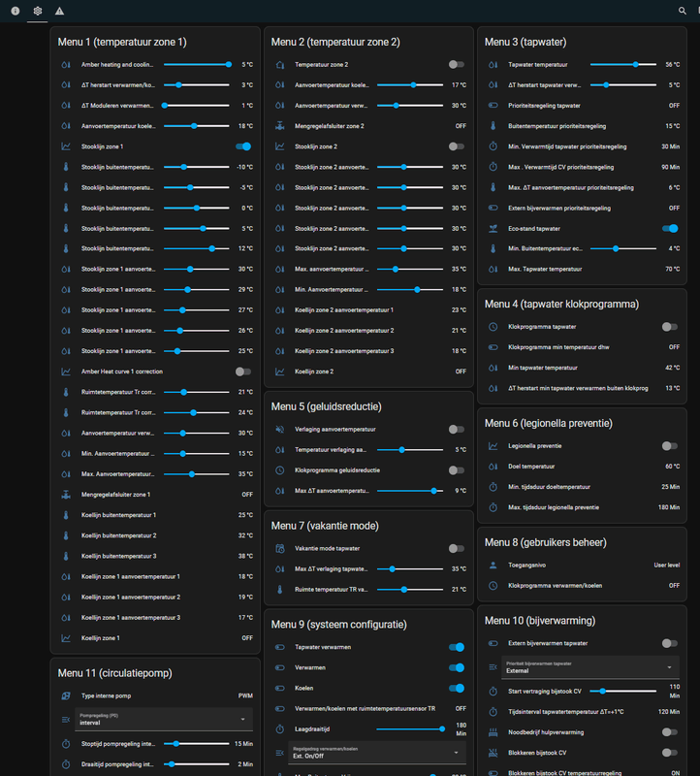Image resolution: width=700 pixels, height=776 pixels.
Task: Open the warning triangle tab
Action: pyautogui.click(x=59, y=11)
